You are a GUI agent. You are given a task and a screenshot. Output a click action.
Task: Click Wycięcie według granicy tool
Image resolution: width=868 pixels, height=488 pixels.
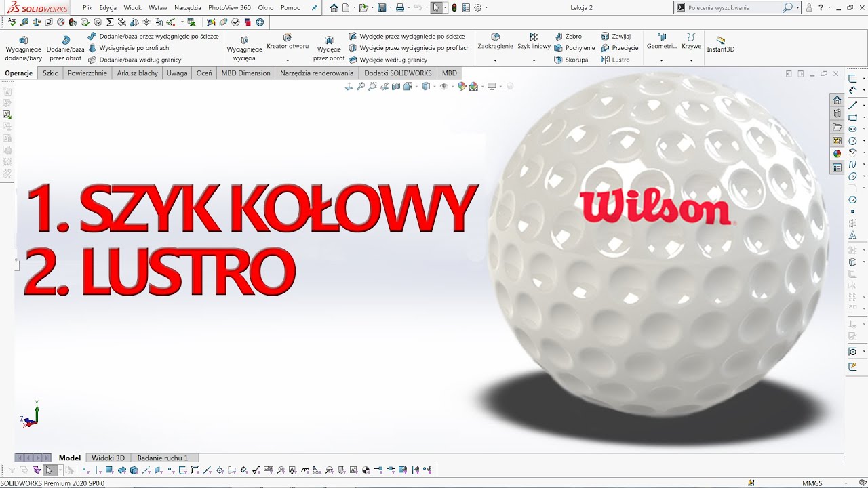point(388,60)
